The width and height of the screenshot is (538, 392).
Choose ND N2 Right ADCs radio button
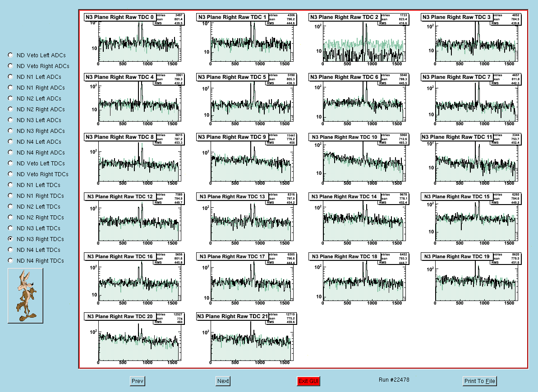10,109
